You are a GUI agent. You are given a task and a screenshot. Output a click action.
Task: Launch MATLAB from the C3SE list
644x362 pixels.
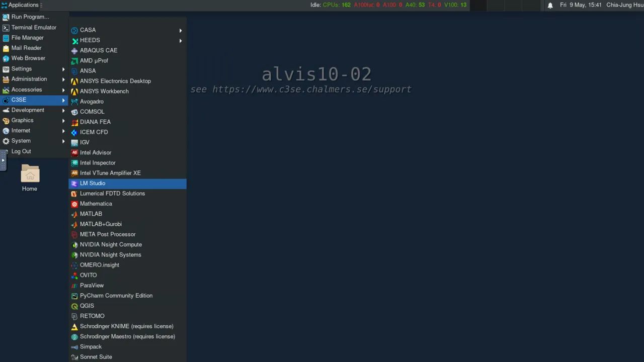pos(127,214)
